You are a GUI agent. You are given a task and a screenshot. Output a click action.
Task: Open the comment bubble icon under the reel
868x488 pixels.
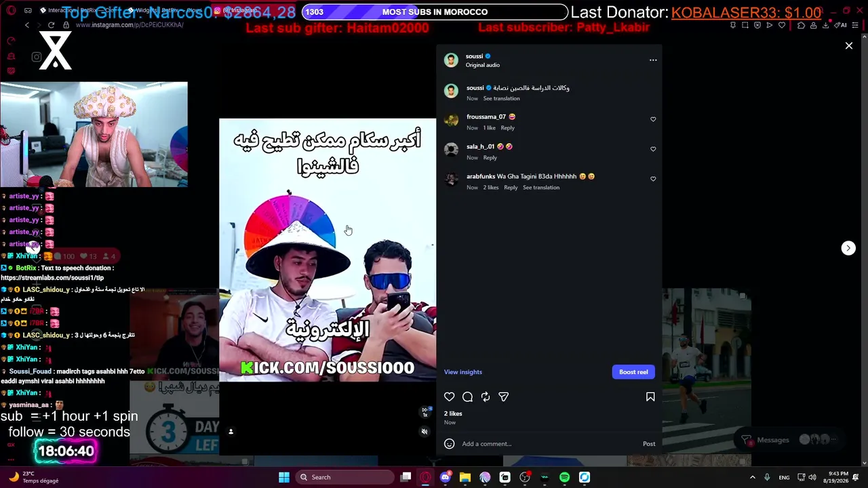point(467,397)
